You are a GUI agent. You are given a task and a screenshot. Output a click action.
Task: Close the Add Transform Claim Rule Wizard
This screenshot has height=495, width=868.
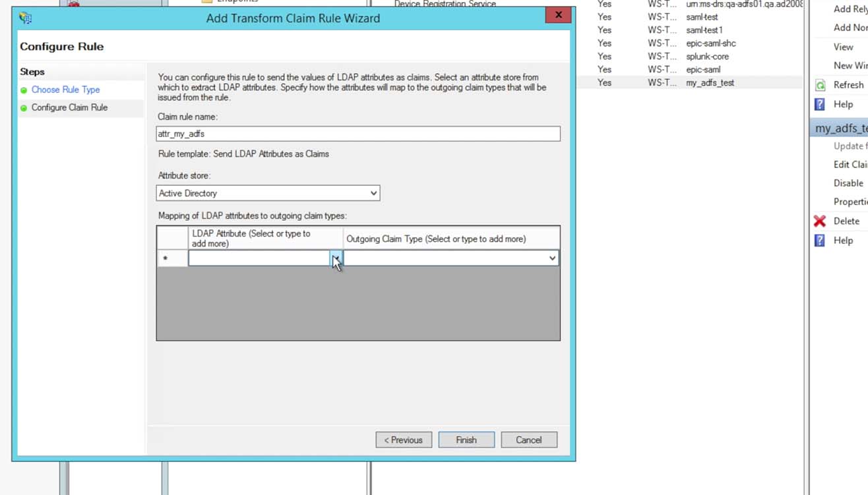point(558,15)
